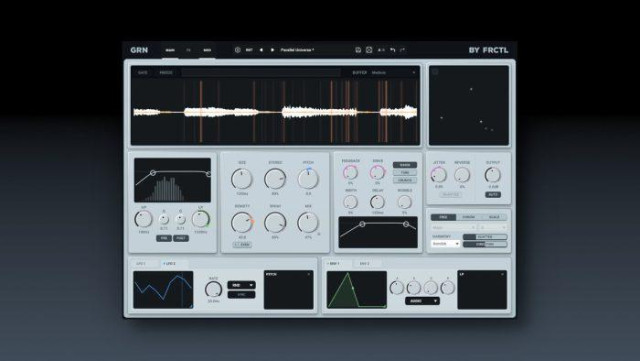Load the next preset with right arrow
640x361 pixels.
point(272,50)
